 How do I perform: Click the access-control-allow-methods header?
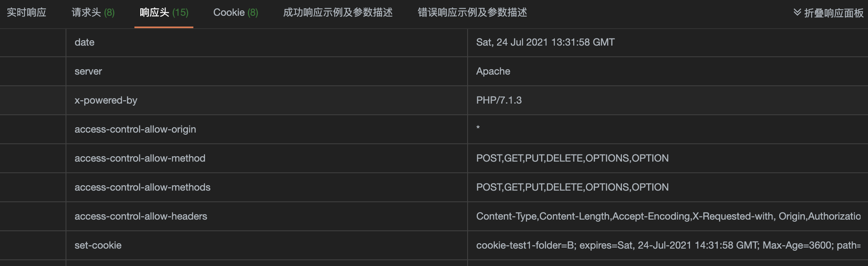coord(142,187)
